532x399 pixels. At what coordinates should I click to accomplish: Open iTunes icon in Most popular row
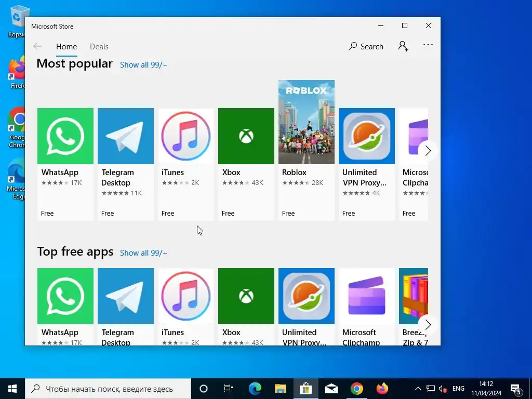186,136
